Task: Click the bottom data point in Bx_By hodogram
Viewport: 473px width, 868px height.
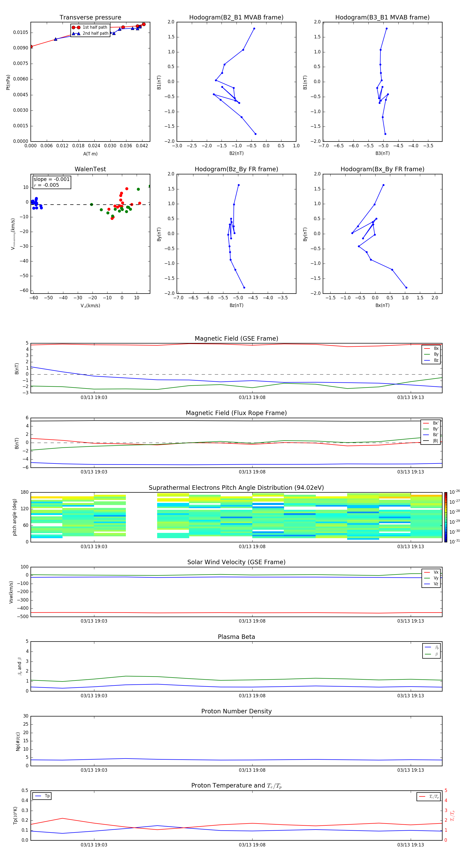Action: (406, 287)
